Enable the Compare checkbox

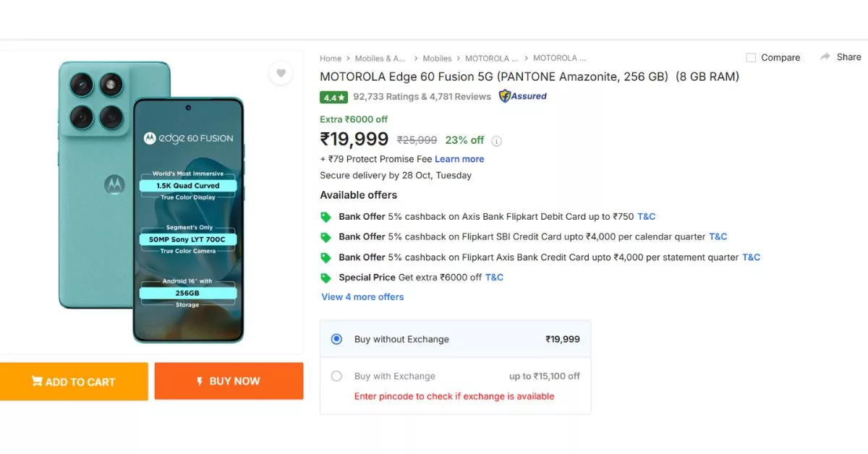(x=751, y=57)
